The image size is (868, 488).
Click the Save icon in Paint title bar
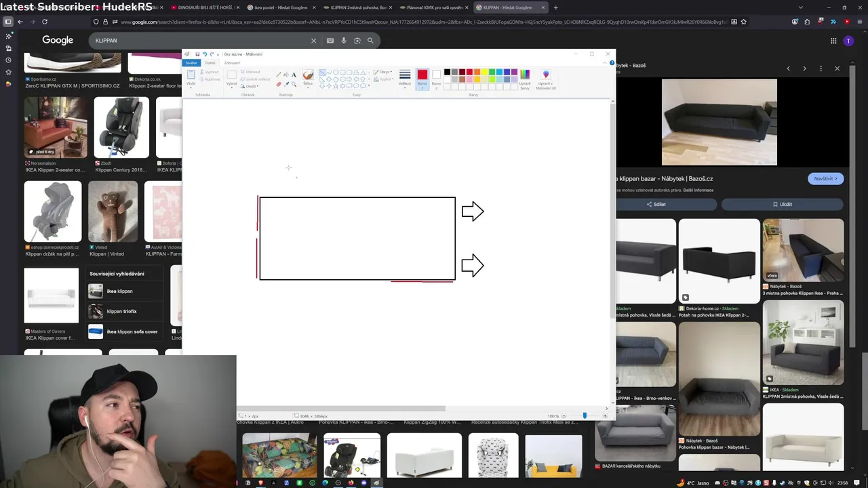[197, 54]
